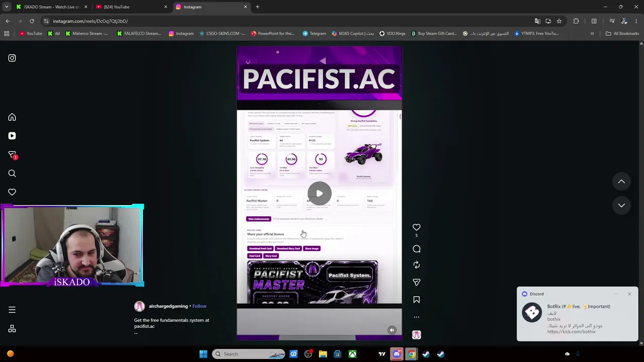Image resolution: width=644 pixels, height=362 pixels.
Task: Open the Meta apps grid icon
Action: coord(12,329)
